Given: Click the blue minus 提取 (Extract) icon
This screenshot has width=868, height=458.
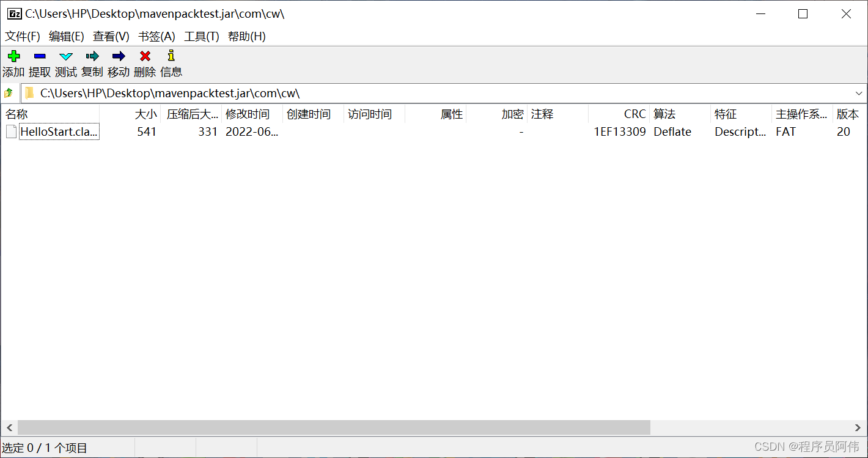Looking at the screenshot, I should pyautogui.click(x=40, y=56).
